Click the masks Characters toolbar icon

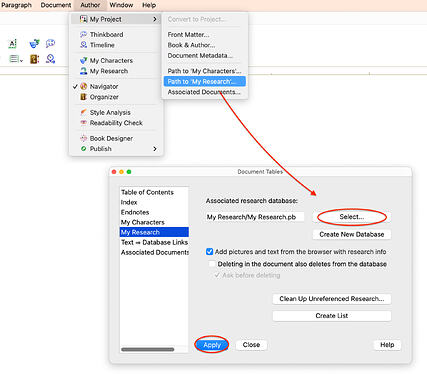click(34, 43)
